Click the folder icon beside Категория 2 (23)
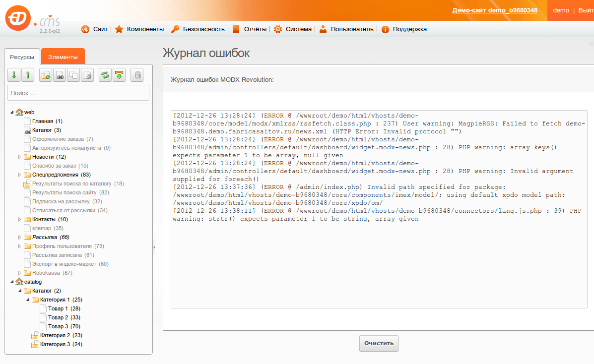Image resolution: width=594 pixels, height=364 pixels. (x=35, y=335)
